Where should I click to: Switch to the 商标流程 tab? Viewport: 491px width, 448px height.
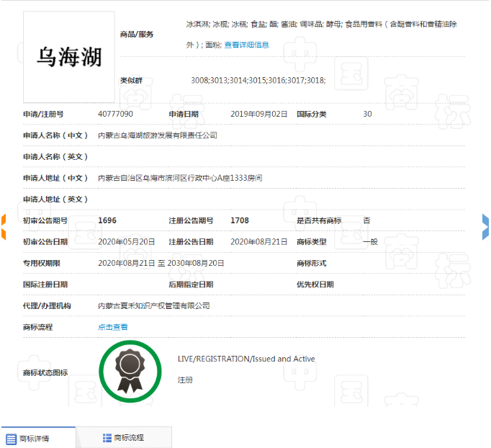tap(123, 437)
